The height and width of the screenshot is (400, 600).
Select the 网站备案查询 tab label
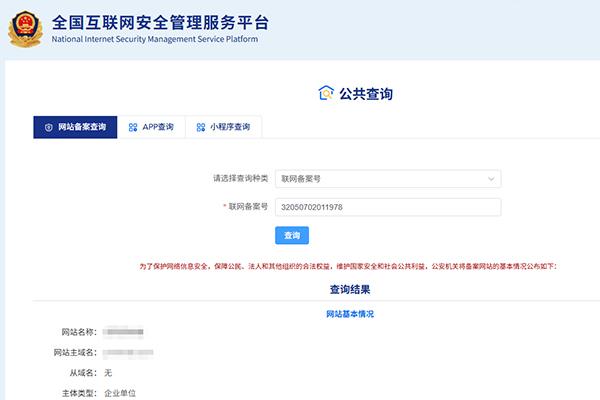tap(81, 128)
